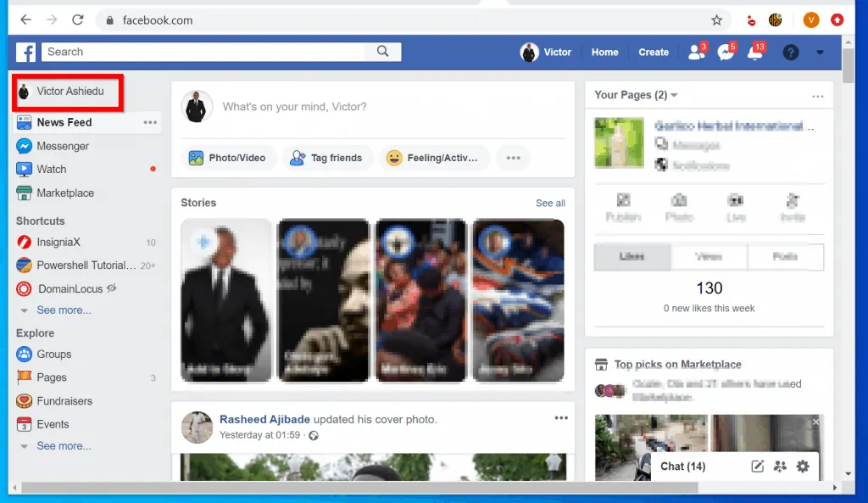Click Home in the top navigation
Viewport: 868px width, 503px height.
(604, 52)
